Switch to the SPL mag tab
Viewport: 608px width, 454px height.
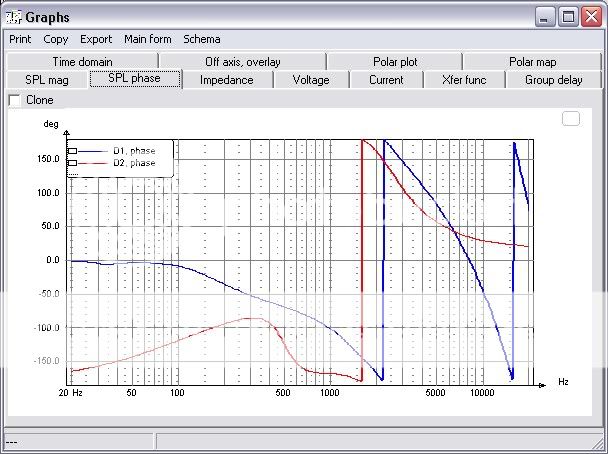point(47,80)
